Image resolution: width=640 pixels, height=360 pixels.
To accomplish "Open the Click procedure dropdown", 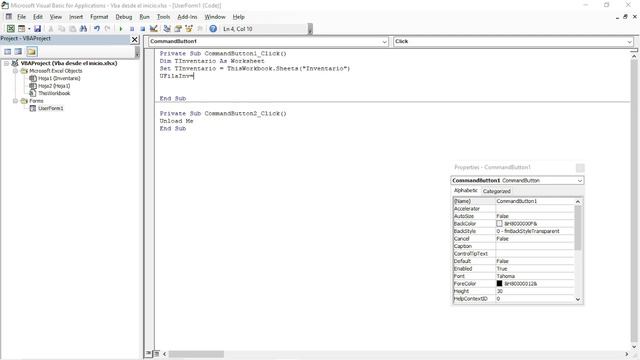I will point(629,42).
